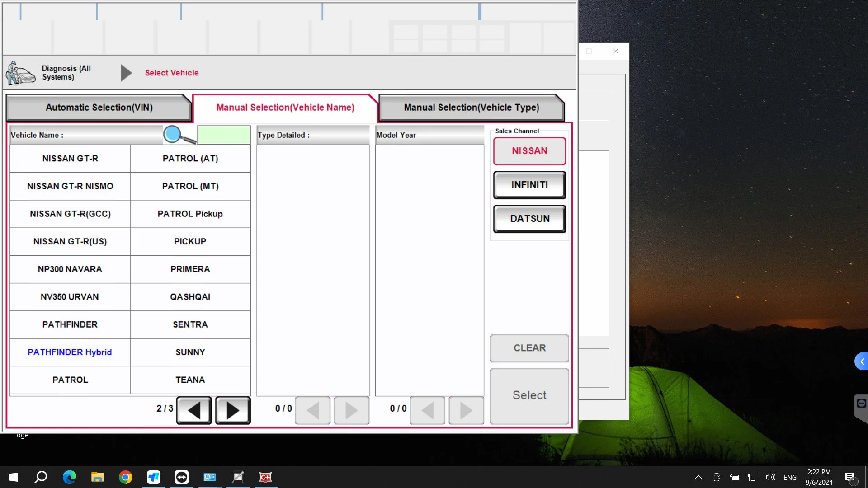Choose the DATSUN sales channel
The image size is (868, 488).
click(x=529, y=219)
